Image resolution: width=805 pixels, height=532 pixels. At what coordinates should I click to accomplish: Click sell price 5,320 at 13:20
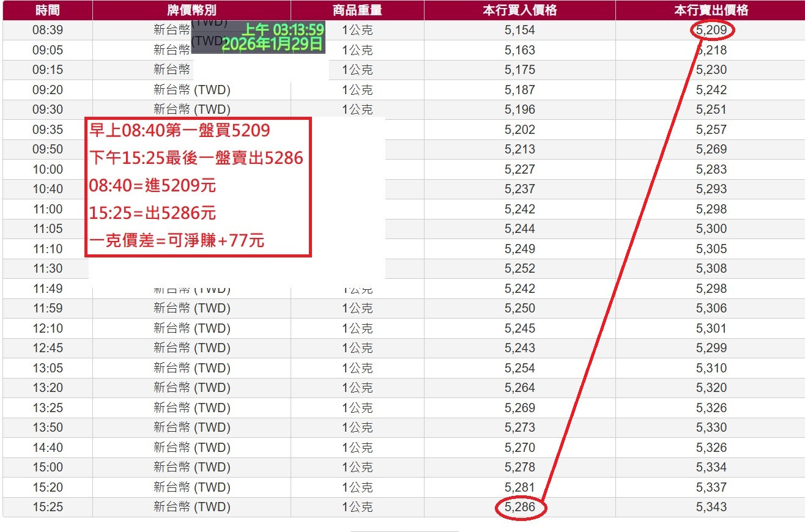click(x=711, y=388)
